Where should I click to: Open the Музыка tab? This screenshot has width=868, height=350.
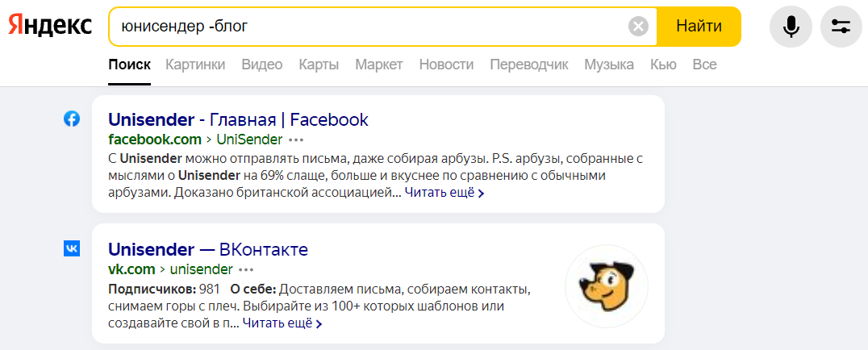coord(609,65)
